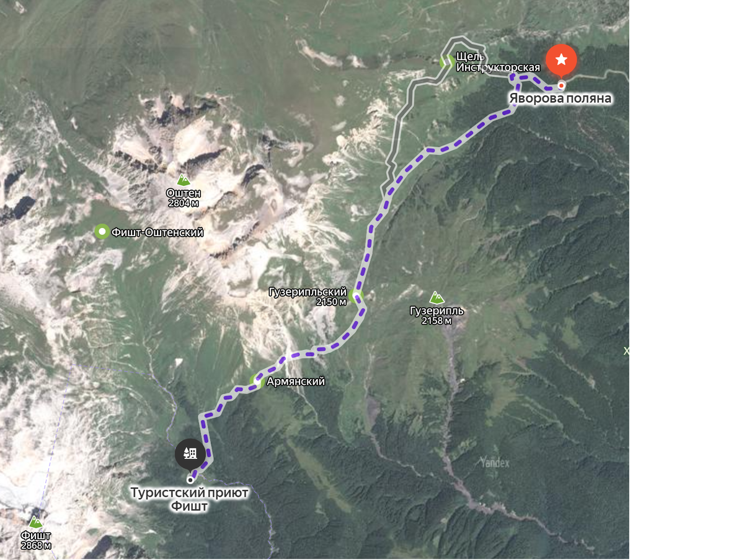744x560 pixels.
Task: Select the Фишт mountain peak icon
Action: (x=35, y=522)
